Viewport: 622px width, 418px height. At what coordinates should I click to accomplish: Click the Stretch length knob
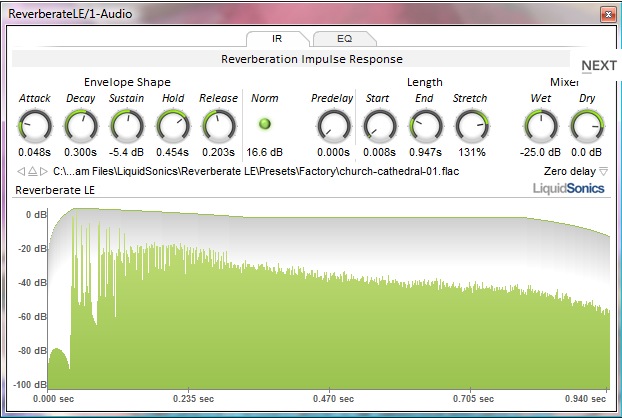coord(470,125)
